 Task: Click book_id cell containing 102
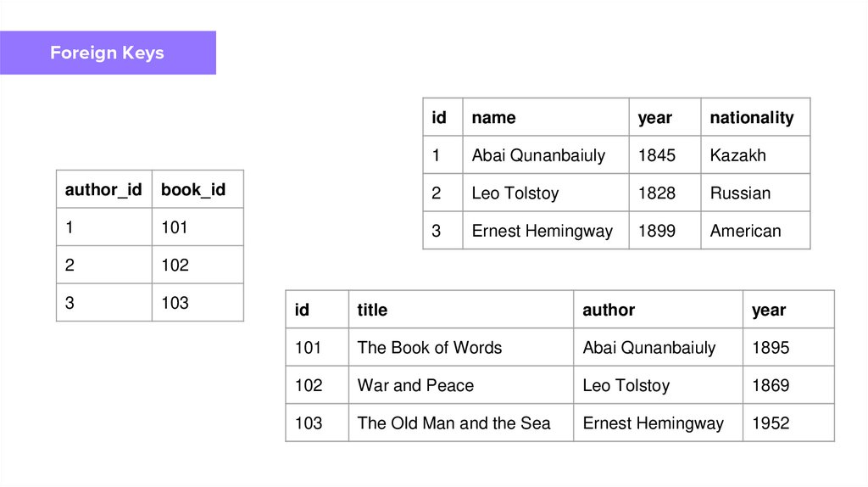[x=197, y=265]
